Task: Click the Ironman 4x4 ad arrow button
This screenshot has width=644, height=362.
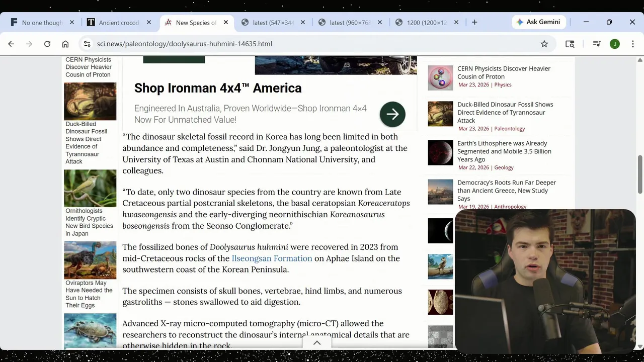Action: (x=392, y=114)
